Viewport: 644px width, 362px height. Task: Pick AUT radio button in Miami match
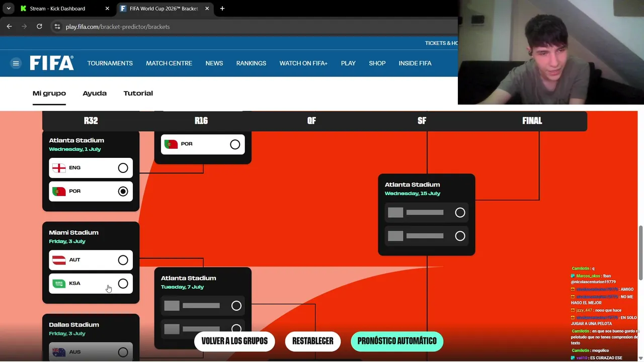(123, 260)
